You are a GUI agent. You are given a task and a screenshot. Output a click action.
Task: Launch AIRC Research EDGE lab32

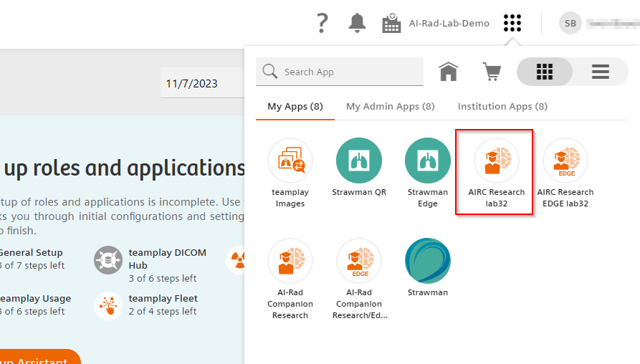click(565, 161)
